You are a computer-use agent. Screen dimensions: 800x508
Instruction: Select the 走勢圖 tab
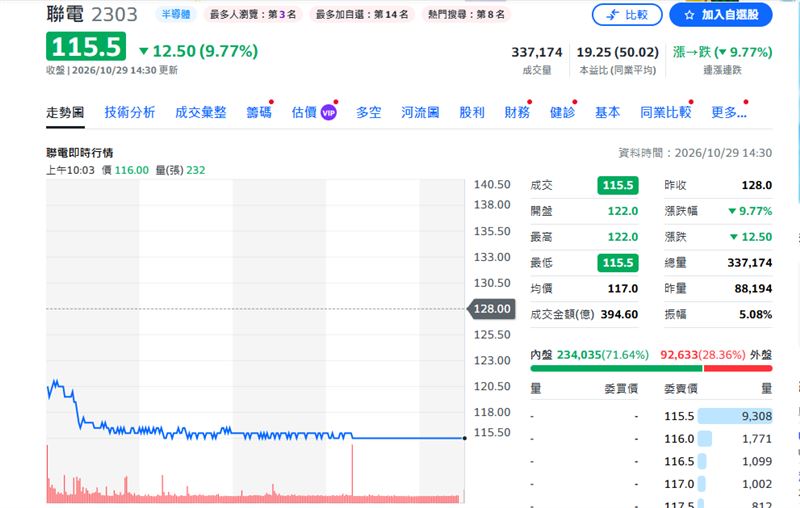tap(65, 112)
